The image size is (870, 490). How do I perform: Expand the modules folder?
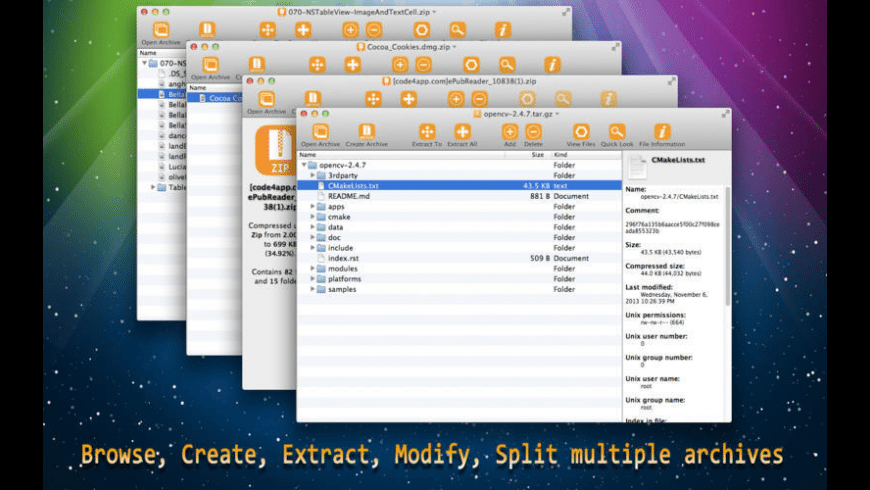(x=312, y=269)
